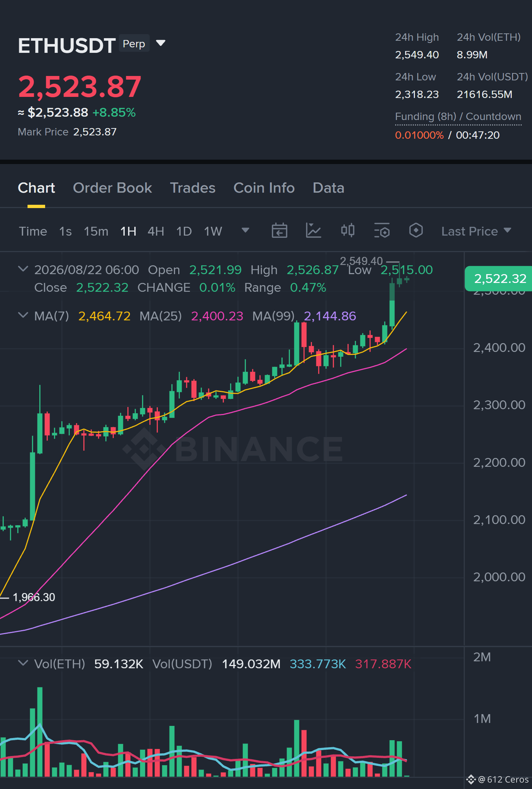Tap the large last price 2,523.87
The height and width of the screenshot is (789, 532).
pyautogui.click(x=80, y=87)
